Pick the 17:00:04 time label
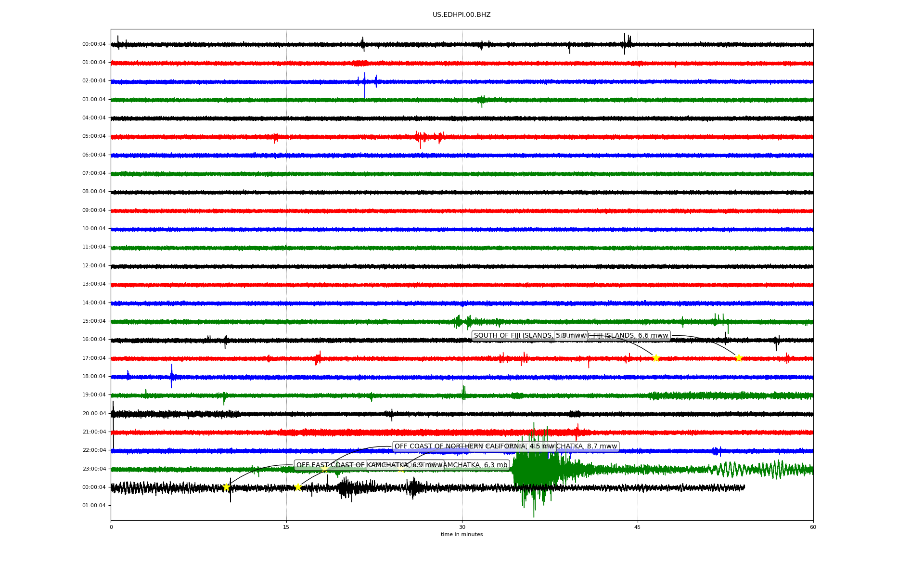 pos(94,358)
